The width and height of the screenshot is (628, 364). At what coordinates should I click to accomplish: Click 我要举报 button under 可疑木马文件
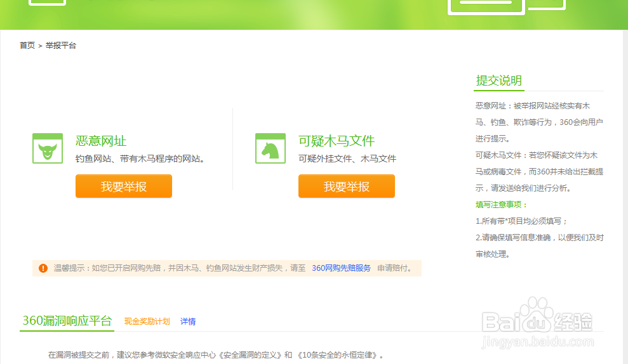347,186
